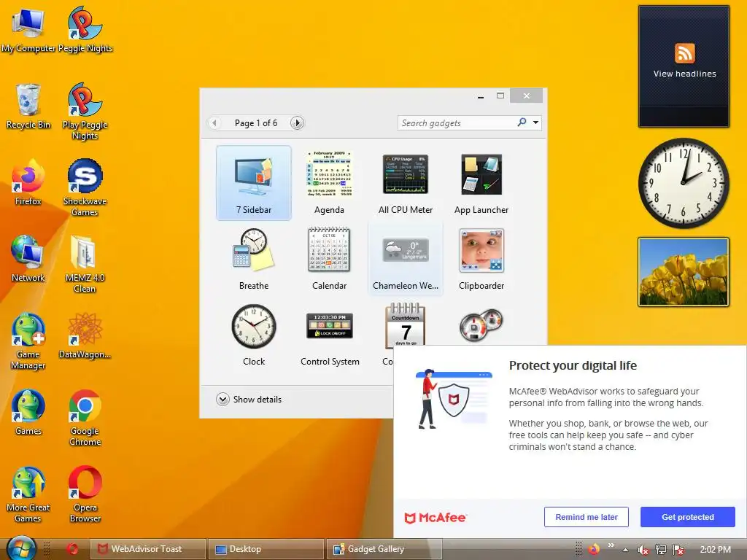Select MEMZ 4.0 Clean folder
This screenshot has width=747, height=560.
click(85, 264)
